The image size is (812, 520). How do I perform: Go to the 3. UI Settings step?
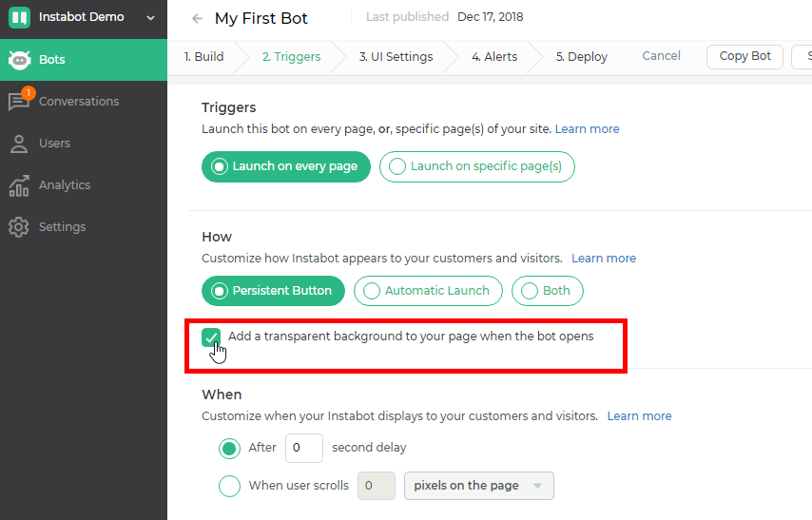coord(396,56)
